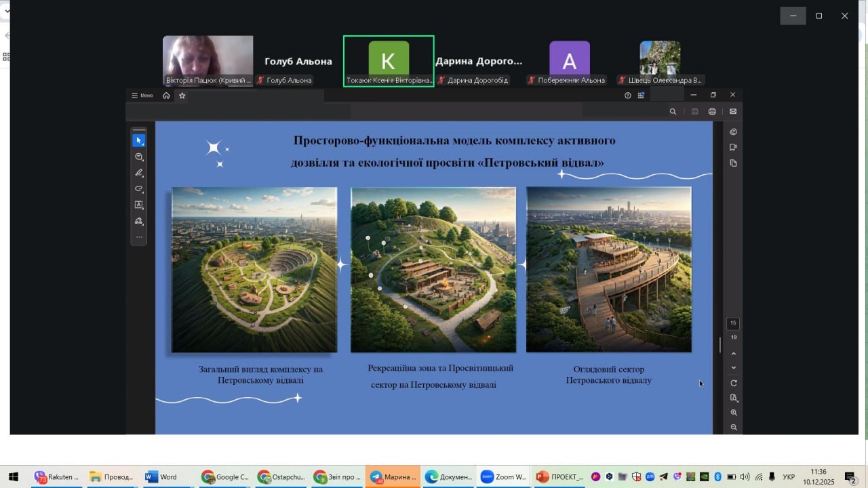
Task: Open the Меню hamburger menu
Action: (x=142, y=96)
